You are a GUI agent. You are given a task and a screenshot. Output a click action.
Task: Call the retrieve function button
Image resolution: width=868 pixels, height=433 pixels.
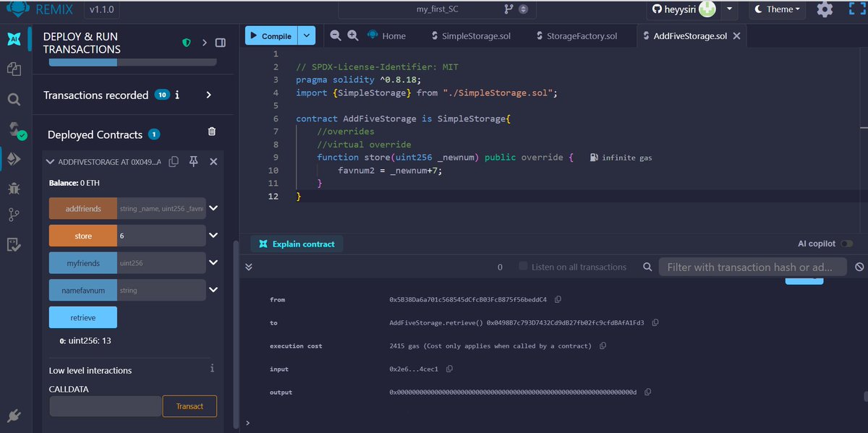point(82,317)
